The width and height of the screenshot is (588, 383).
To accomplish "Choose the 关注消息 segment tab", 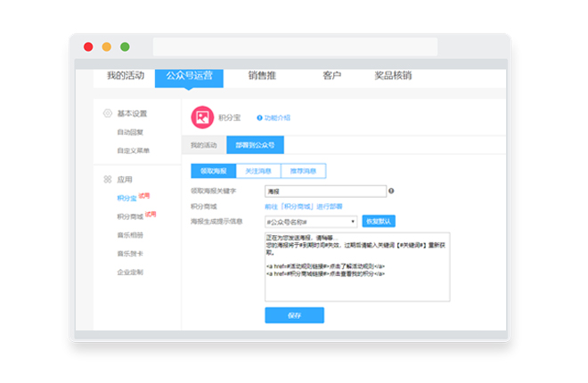I will tap(258, 171).
